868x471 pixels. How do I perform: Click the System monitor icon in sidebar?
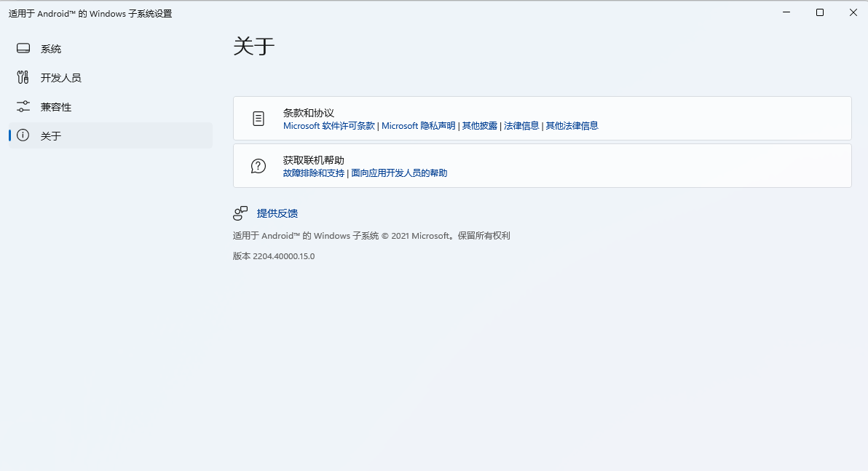click(x=23, y=49)
